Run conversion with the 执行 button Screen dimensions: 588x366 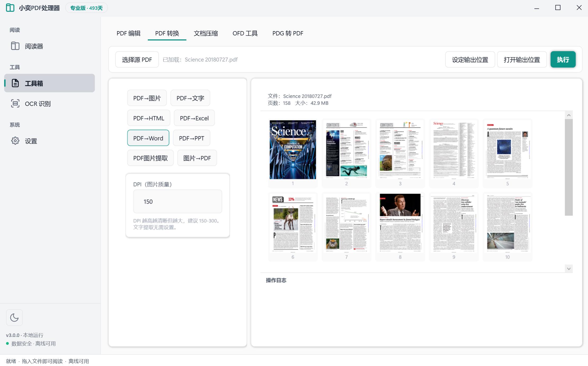point(563,60)
